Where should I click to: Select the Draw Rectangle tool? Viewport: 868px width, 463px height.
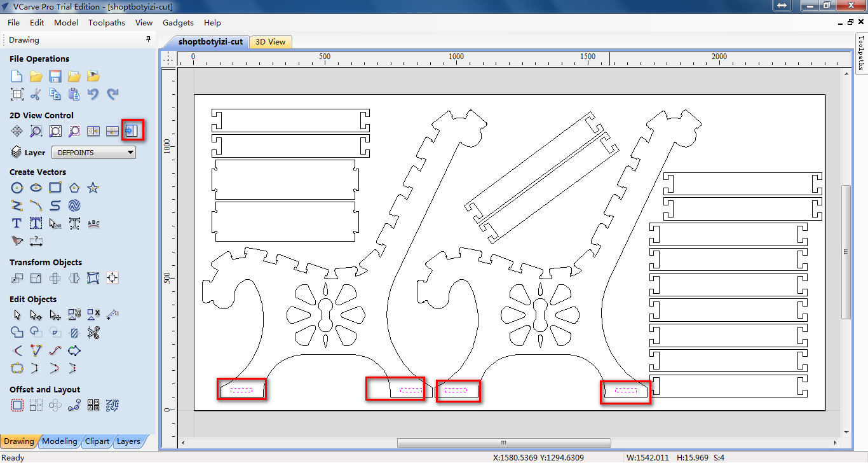click(55, 188)
